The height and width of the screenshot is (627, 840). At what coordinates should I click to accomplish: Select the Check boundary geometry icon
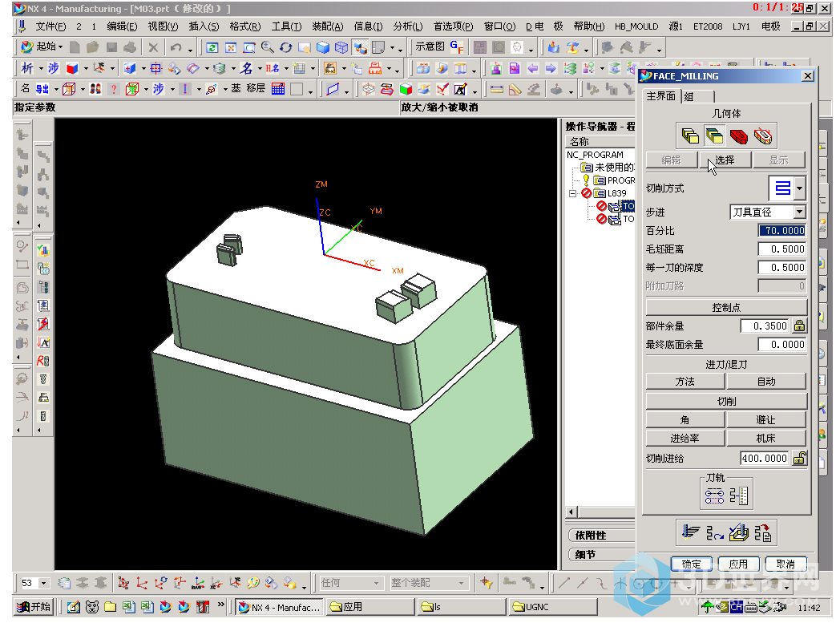point(763,136)
